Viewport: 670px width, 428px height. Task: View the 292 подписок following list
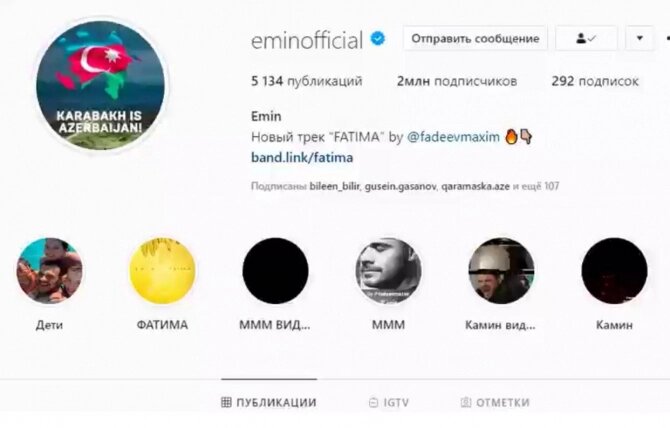click(x=595, y=81)
